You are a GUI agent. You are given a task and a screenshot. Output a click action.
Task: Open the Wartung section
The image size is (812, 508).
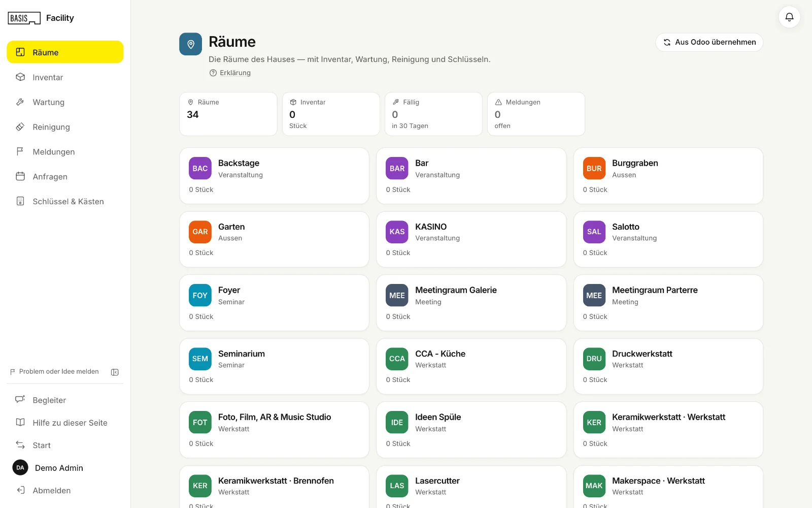tap(65, 102)
